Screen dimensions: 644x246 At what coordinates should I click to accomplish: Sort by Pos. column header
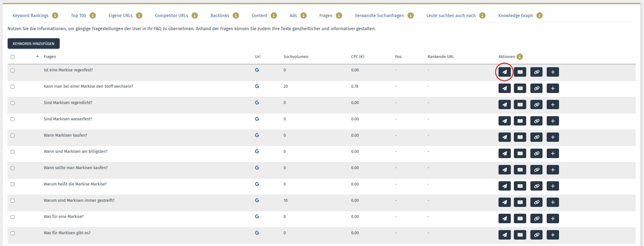pos(399,57)
